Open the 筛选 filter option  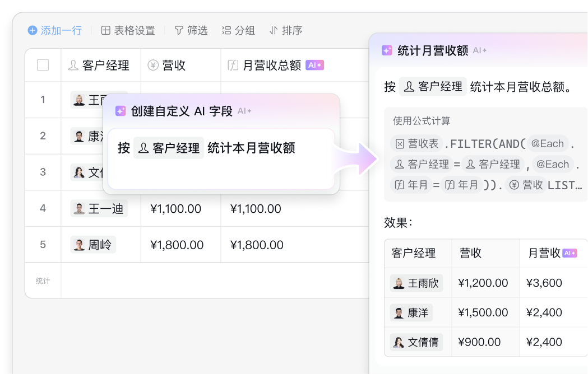pyautogui.click(x=191, y=30)
